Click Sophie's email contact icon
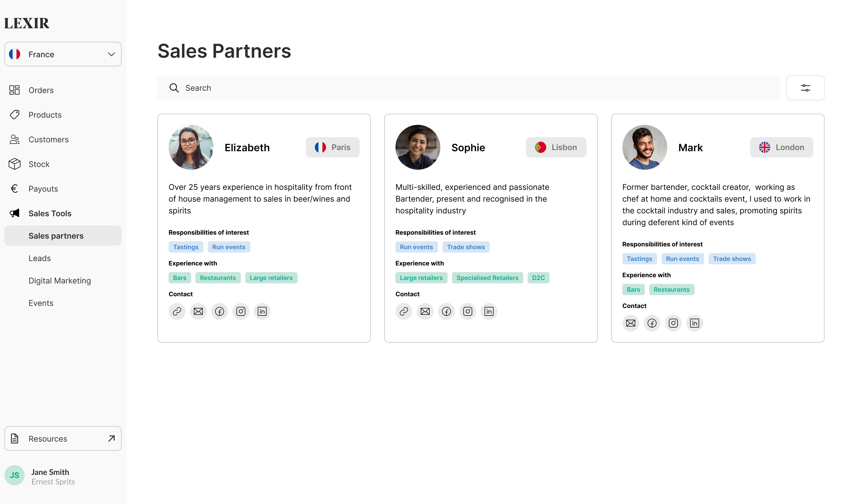Screen dimensions: 847x504 click(x=425, y=311)
